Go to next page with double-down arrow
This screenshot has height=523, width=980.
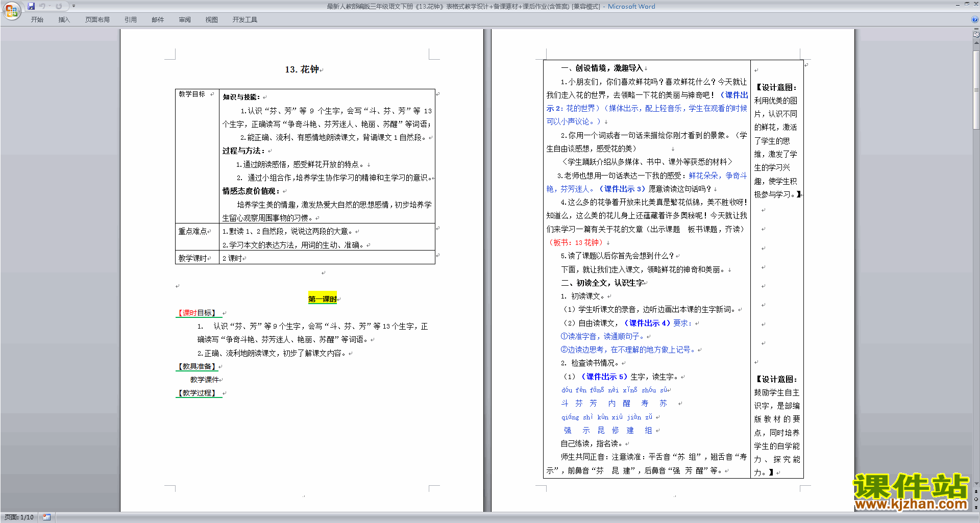click(976, 507)
